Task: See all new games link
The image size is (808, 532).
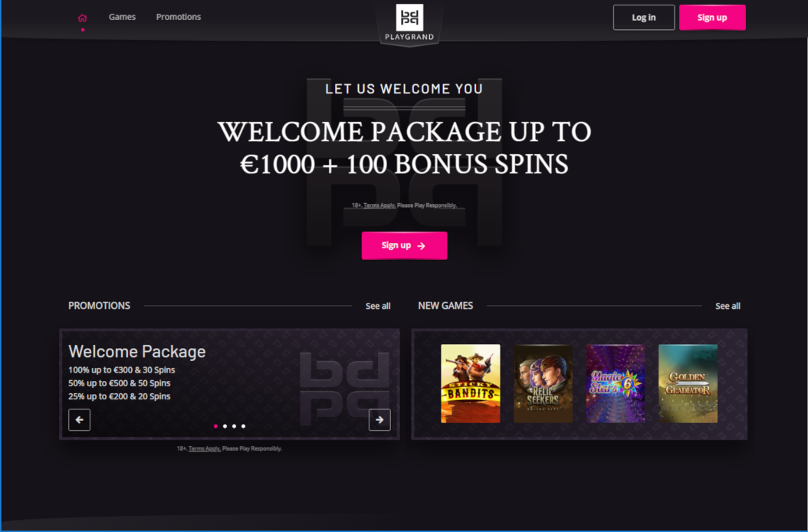Action: tap(728, 306)
